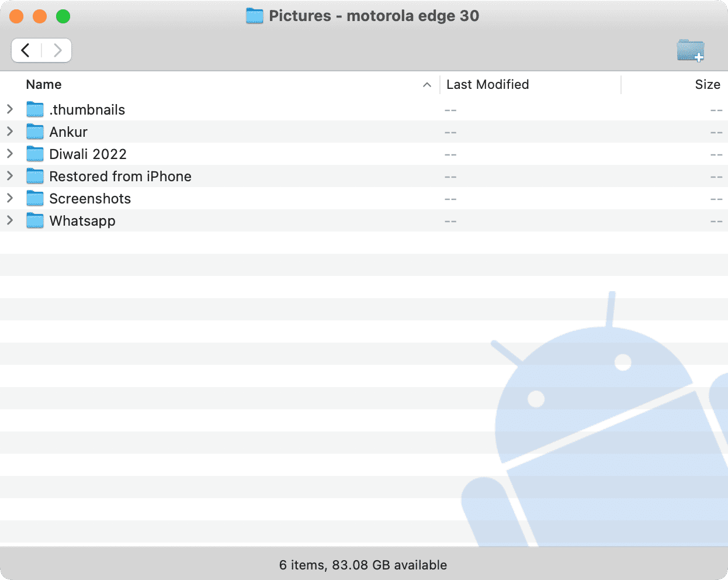Go back with the left arrow button
This screenshot has height=580, width=728.
26,50
